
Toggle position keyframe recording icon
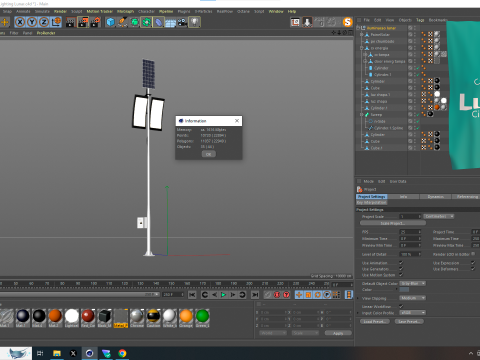[299, 295]
